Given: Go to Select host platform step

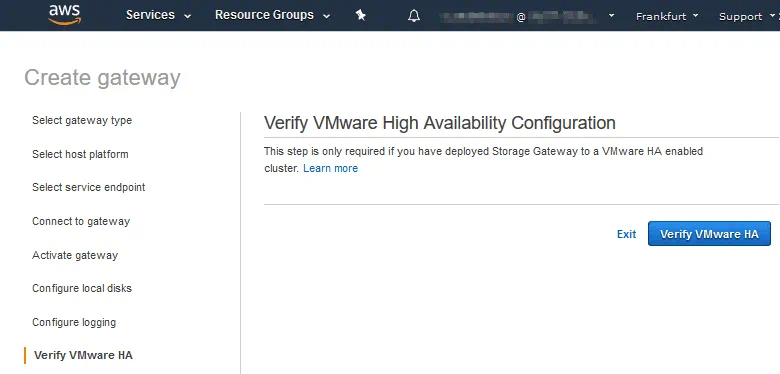Looking at the screenshot, I should [x=80, y=154].
